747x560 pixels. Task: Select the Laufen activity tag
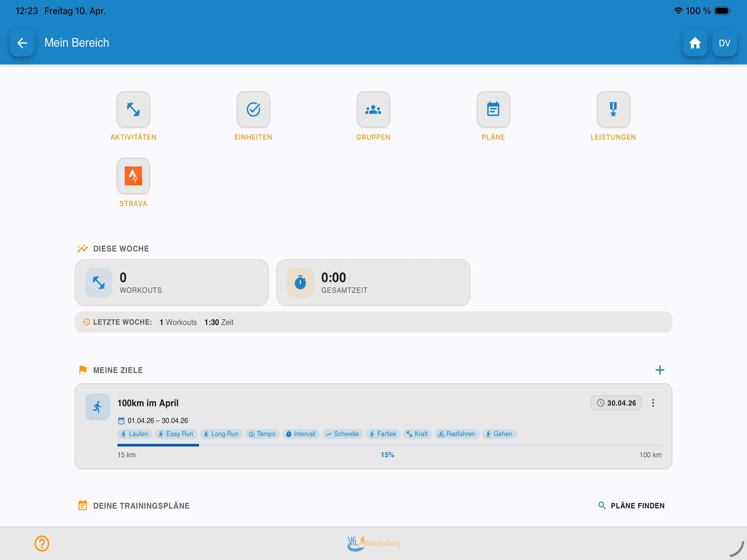click(134, 434)
